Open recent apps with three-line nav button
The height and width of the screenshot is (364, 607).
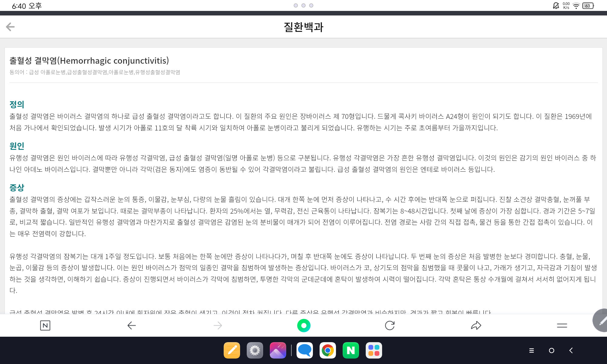(x=531, y=350)
